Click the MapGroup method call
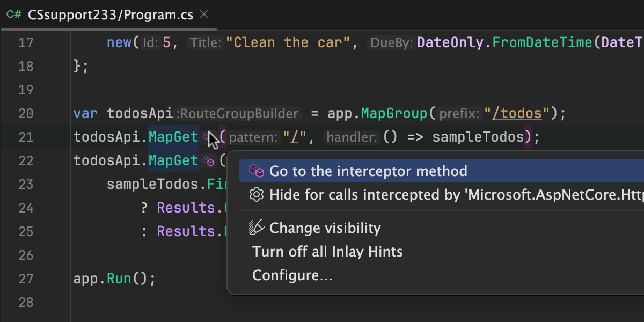The image size is (644, 322). tap(394, 114)
